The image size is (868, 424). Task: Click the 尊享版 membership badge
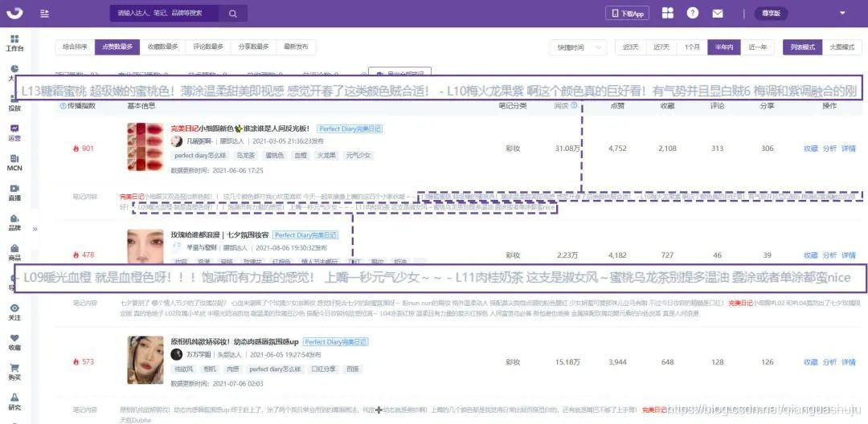click(x=771, y=14)
